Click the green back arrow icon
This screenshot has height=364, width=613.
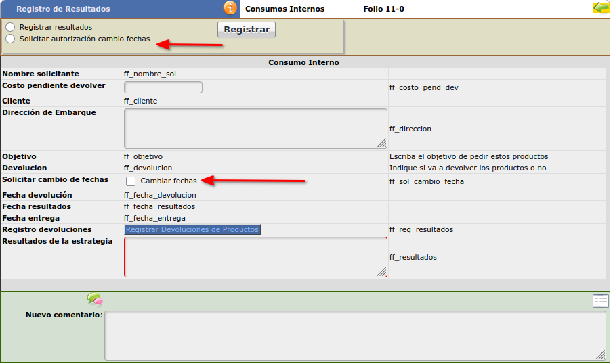(x=601, y=8)
